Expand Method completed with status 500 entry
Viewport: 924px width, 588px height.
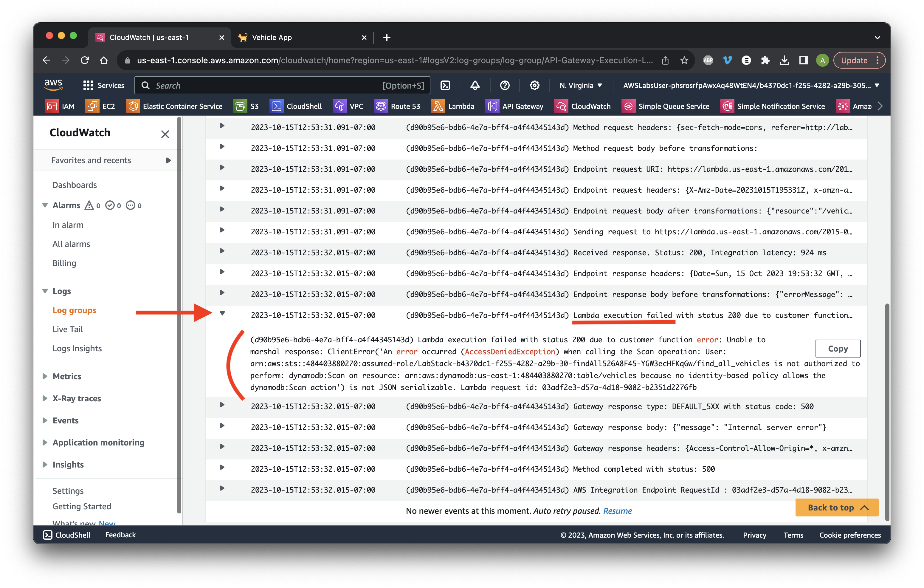point(222,468)
